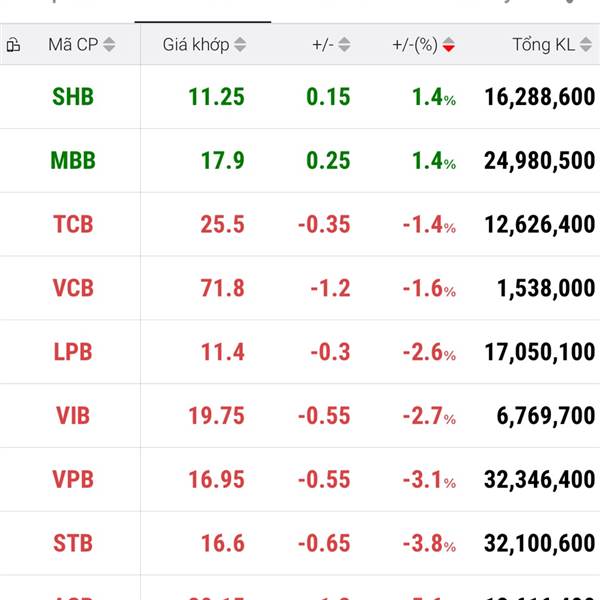Click VPB volume 32,346,400

[x=540, y=479]
